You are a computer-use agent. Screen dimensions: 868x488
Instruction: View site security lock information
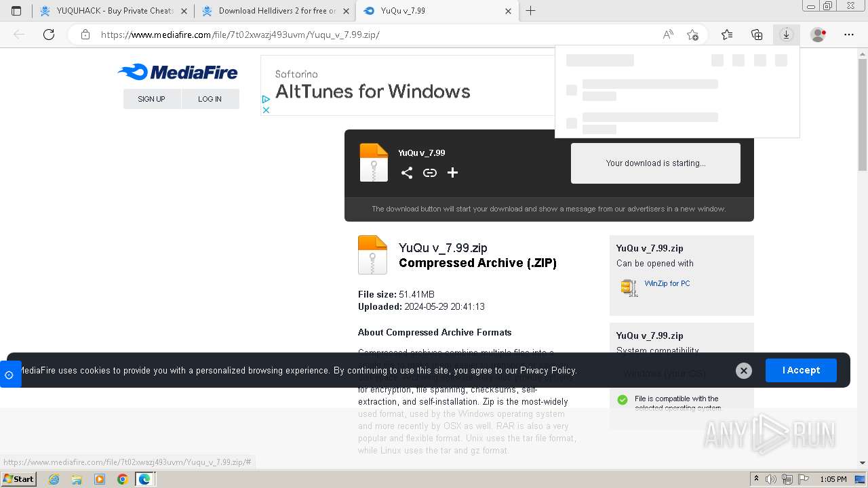tap(85, 35)
